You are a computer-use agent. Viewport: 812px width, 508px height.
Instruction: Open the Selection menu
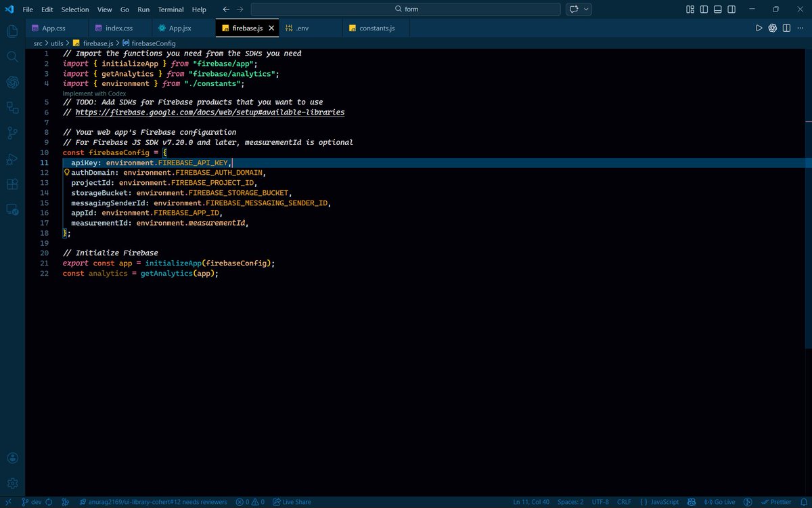[75, 9]
